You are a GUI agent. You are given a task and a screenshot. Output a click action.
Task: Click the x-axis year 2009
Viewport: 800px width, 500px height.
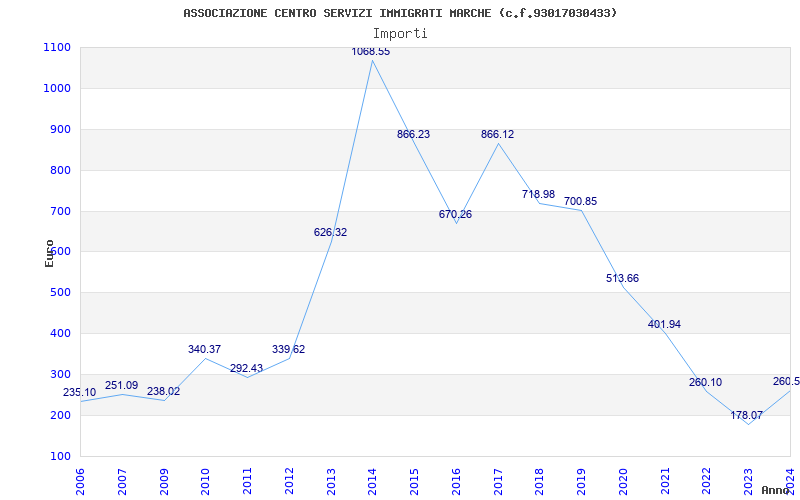(x=163, y=482)
